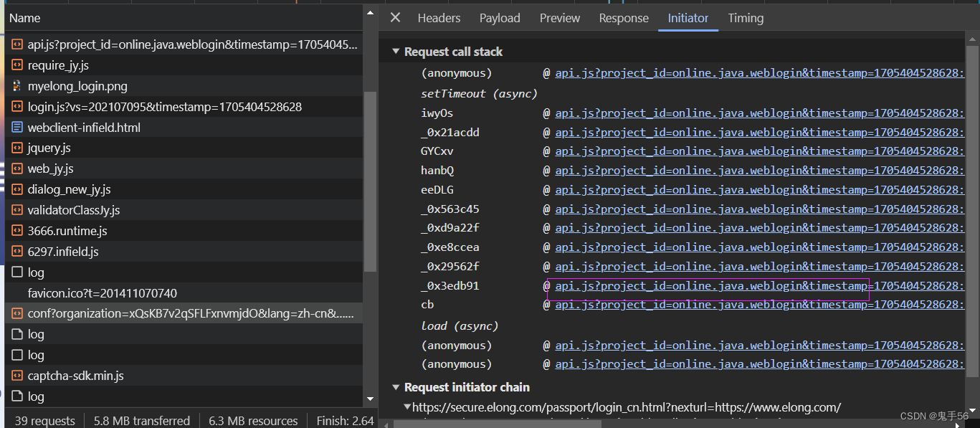Screen dimensions: 980x428
Task: Select the Initiator tab
Action: click(688, 18)
